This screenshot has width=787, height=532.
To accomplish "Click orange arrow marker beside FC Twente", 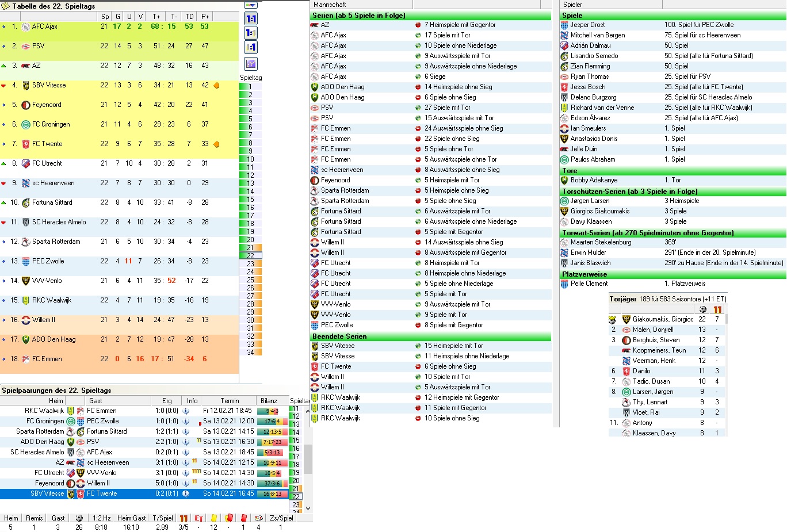I will 216,144.
